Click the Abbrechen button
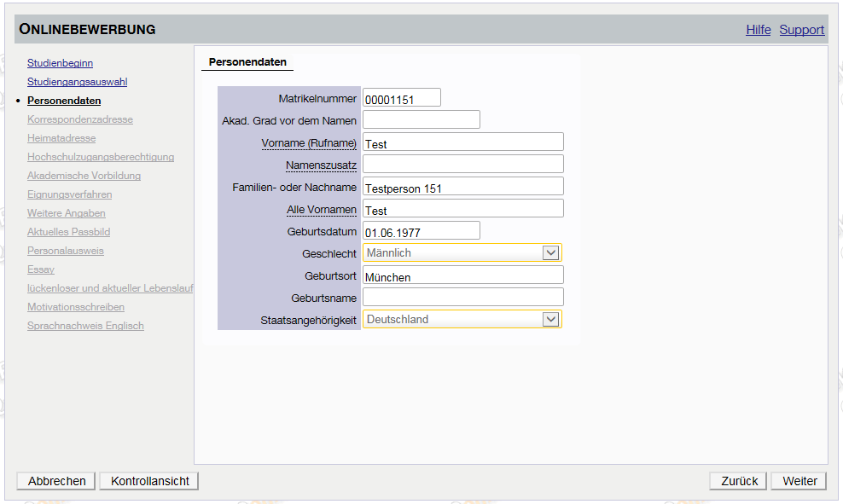Image resolution: width=843 pixels, height=504 pixels. (57, 481)
